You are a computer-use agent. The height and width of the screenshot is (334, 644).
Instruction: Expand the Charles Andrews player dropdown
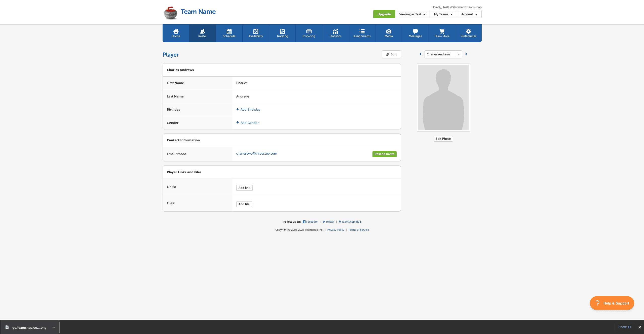pos(459,54)
